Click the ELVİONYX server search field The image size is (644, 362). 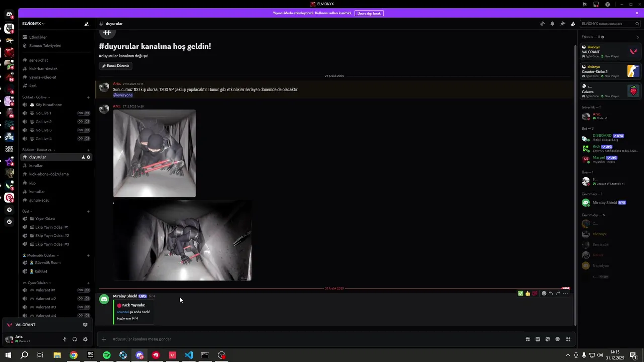(x=610, y=24)
